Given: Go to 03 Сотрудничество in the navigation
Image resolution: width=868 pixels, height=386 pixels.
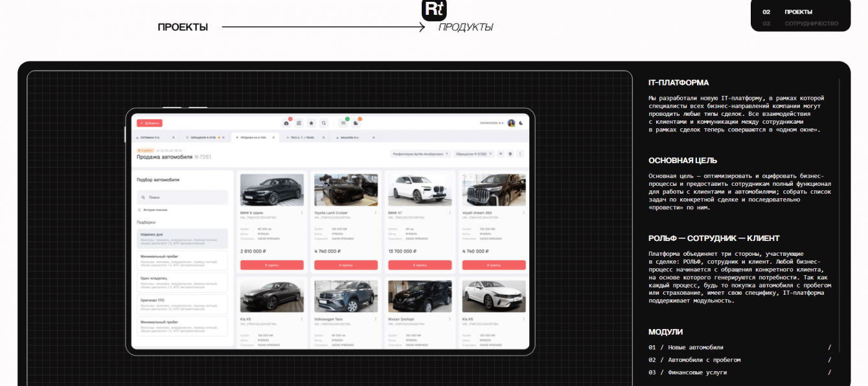Looking at the screenshot, I should point(801,23).
